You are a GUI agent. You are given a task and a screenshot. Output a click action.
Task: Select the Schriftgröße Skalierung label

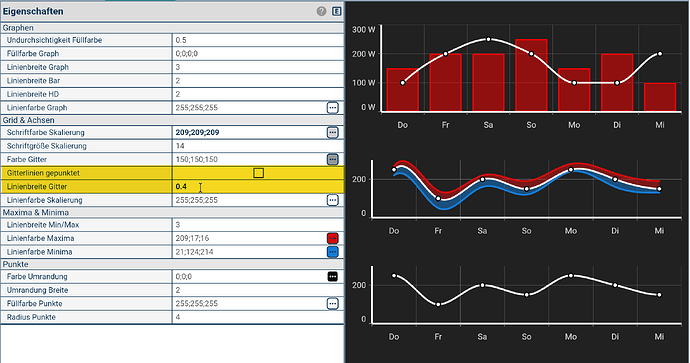pyautogui.click(x=46, y=146)
